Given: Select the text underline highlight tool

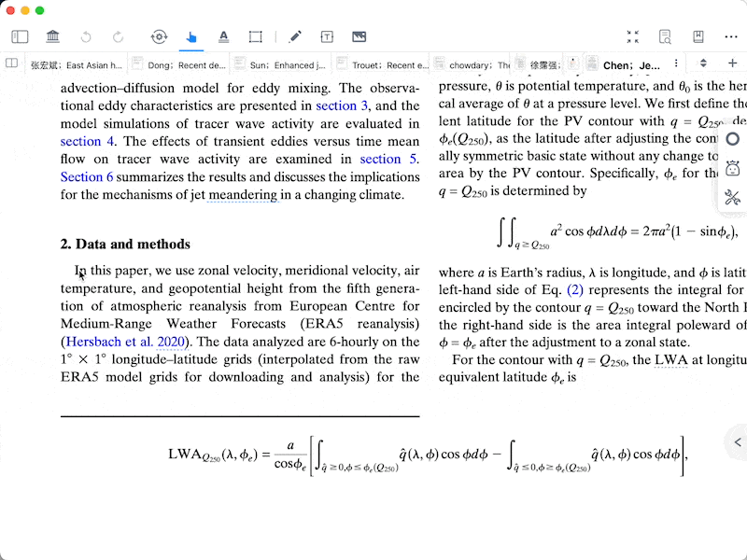Looking at the screenshot, I should 223,36.
